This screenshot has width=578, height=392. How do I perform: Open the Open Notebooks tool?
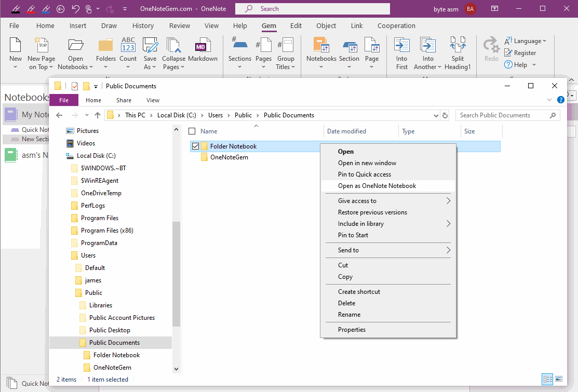pos(76,45)
